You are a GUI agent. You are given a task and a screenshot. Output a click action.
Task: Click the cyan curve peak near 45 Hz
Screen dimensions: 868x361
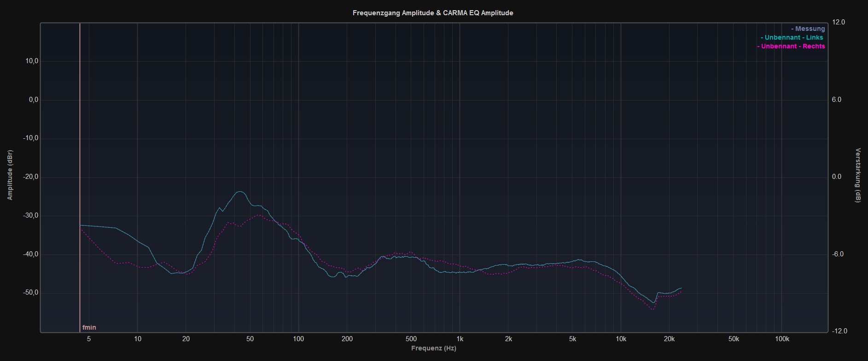(240, 192)
